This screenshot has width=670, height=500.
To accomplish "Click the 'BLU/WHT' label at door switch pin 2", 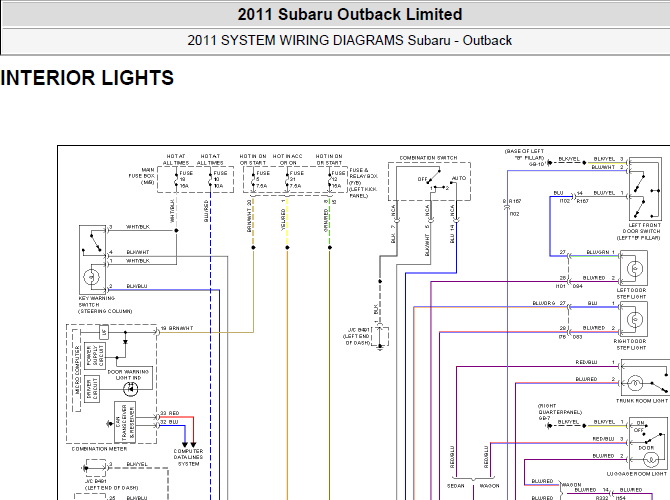I will (x=603, y=167).
